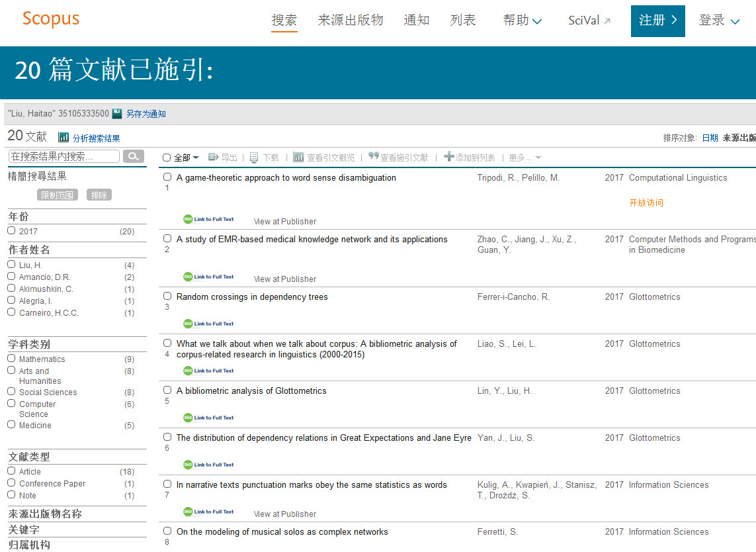Open article A bibliometric analysis of Glottometrics
This screenshot has width=756, height=552.
(251, 391)
